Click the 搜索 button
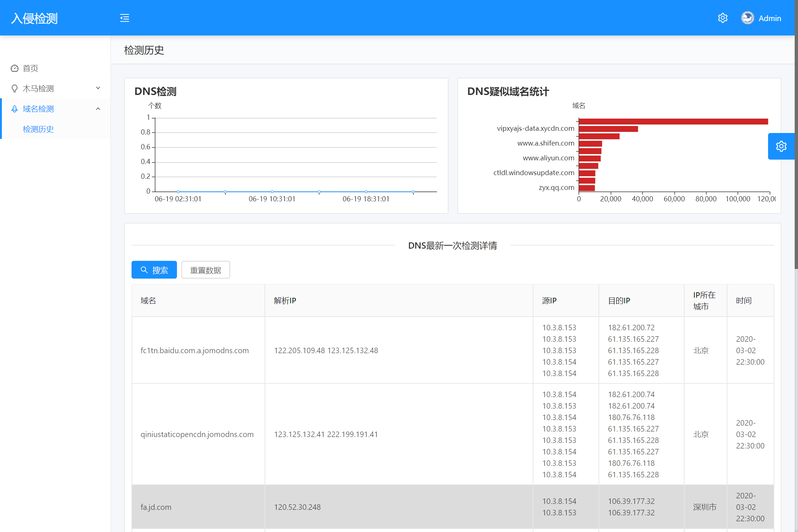Viewport: 798px width, 532px height. click(154, 270)
